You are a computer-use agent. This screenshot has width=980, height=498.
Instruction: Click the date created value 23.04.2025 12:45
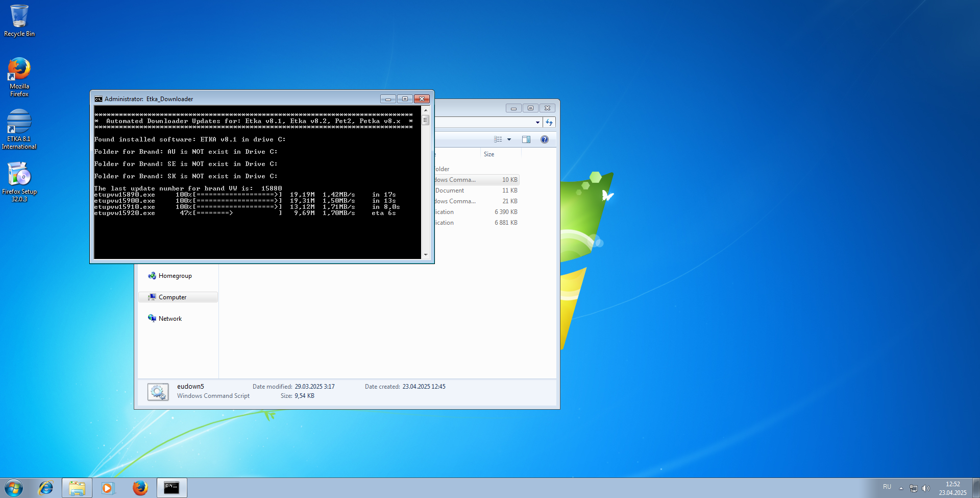pyautogui.click(x=424, y=387)
